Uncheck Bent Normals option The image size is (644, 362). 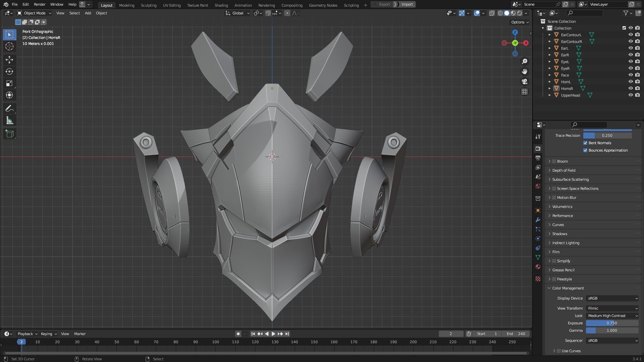coord(585,143)
